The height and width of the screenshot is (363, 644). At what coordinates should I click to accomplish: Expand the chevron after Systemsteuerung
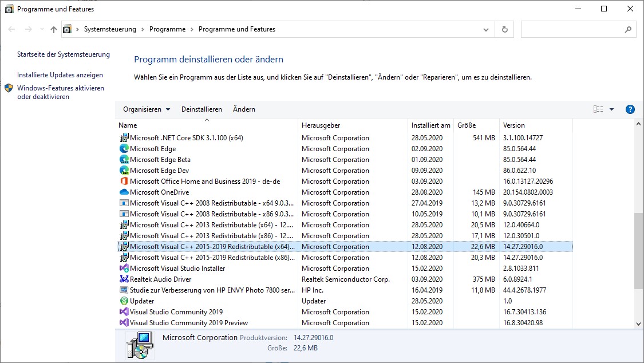(143, 30)
